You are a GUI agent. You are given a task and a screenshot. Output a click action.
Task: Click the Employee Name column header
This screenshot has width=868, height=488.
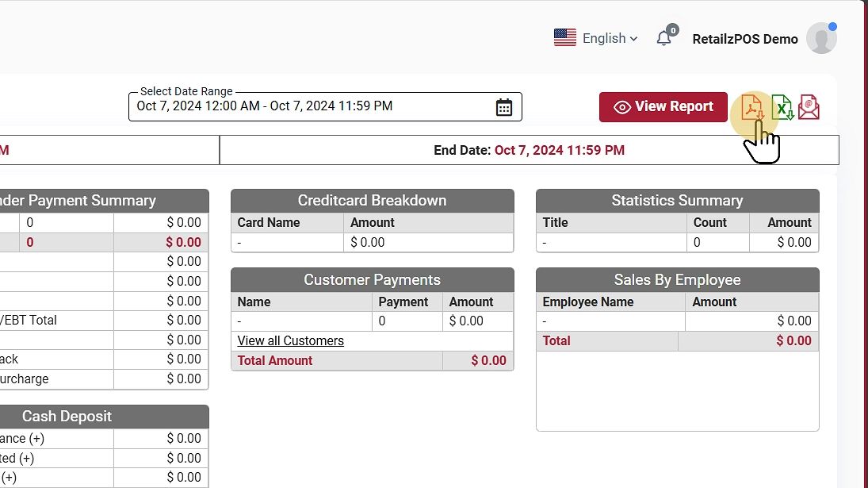tap(588, 302)
